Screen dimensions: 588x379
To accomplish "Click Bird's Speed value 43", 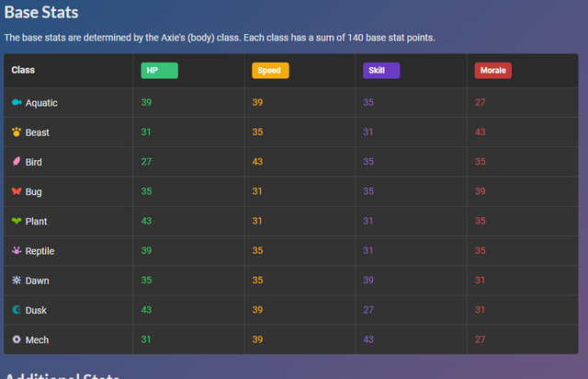I will (257, 162).
